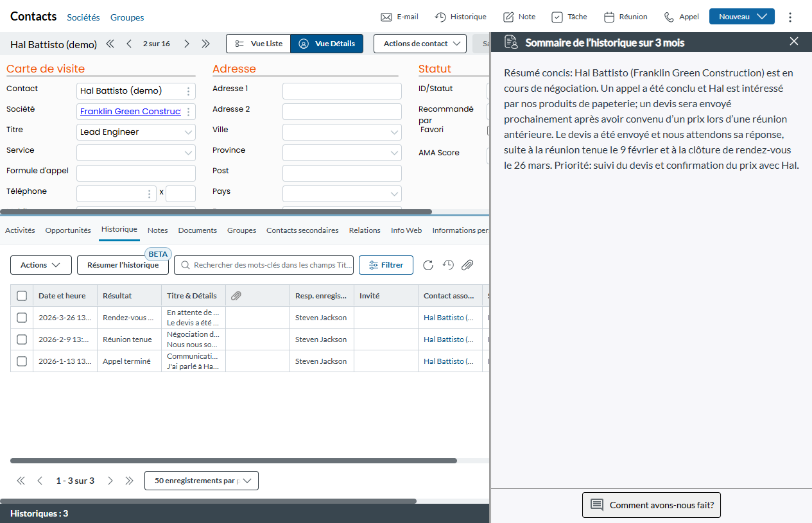Check the 2026-2-9 history row checkbox

(x=22, y=339)
